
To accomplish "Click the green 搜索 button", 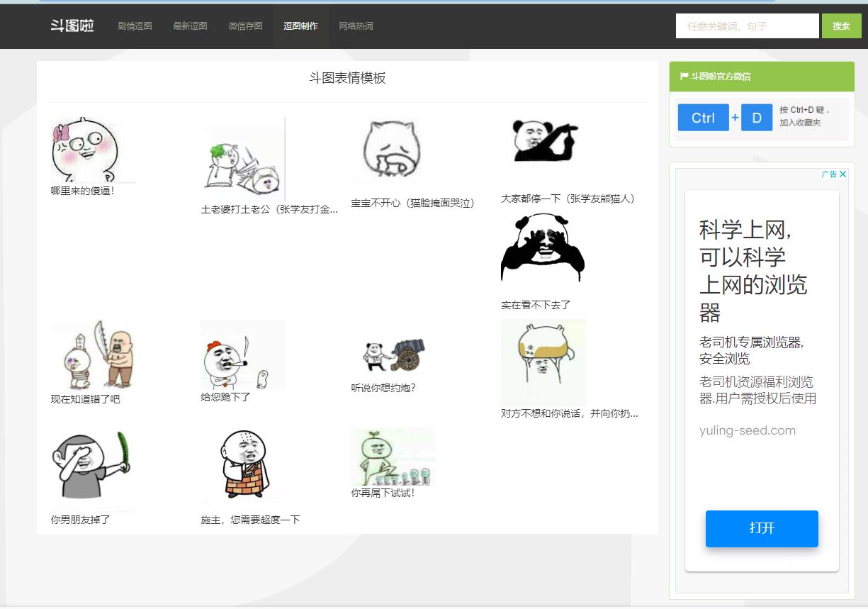I will pyautogui.click(x=841, y=26).
